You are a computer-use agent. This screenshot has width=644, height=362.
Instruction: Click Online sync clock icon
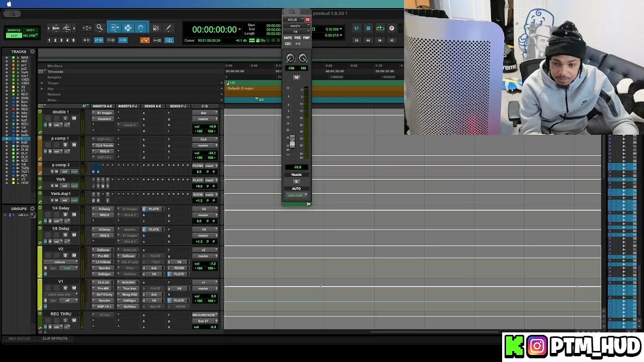(357, 29)
